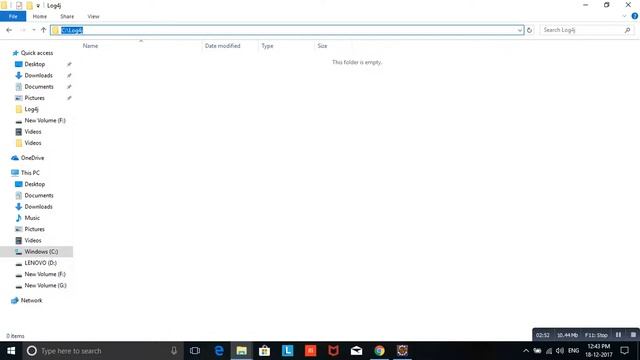The width and height of the screenshot is (640, 360).
Task: Go forward with the Forward arrow
Action: pyautogui.click(x=23, y=30)
